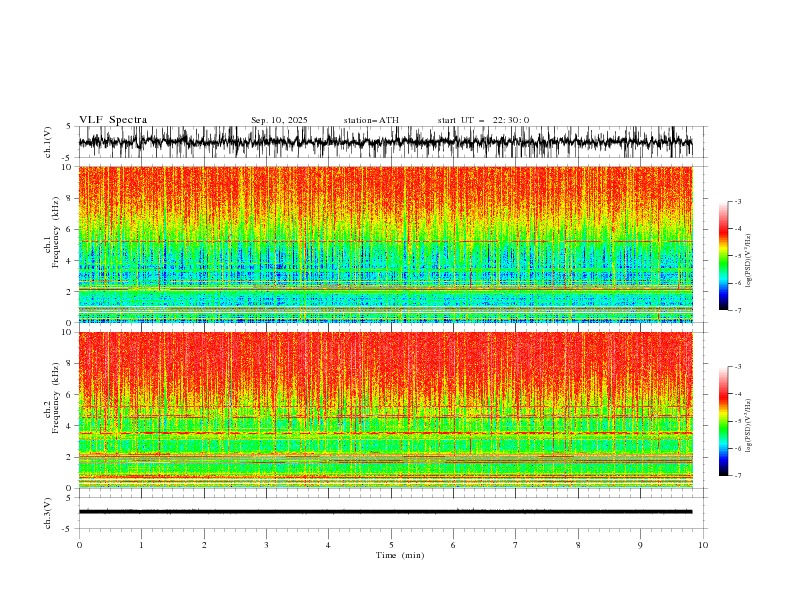Select the ch.1 "Frequency (kHz)" axis label
This screenshot has height=612, width=792.
point(56,232)
